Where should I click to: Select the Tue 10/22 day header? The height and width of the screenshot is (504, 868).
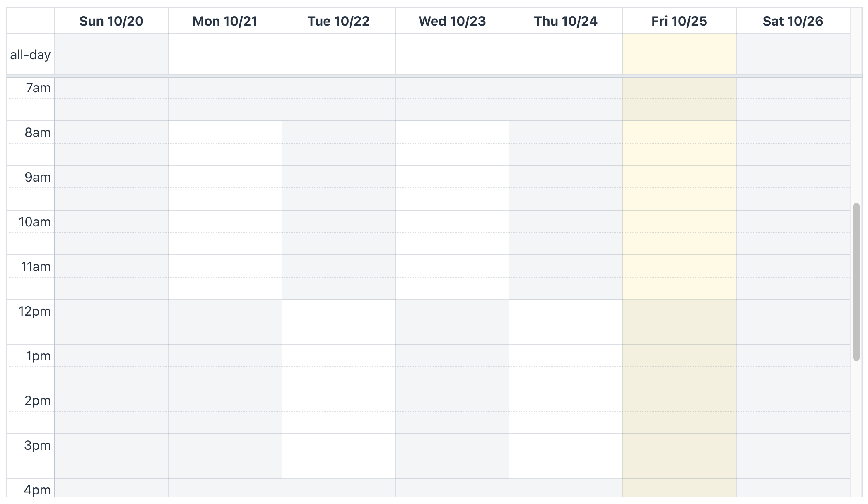coord(338,21)
